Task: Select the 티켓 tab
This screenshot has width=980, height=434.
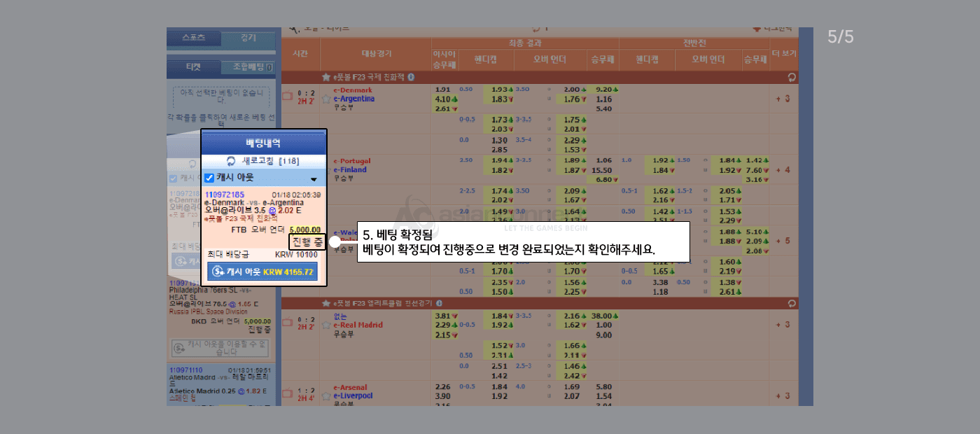Action: [x=193, y=68]
